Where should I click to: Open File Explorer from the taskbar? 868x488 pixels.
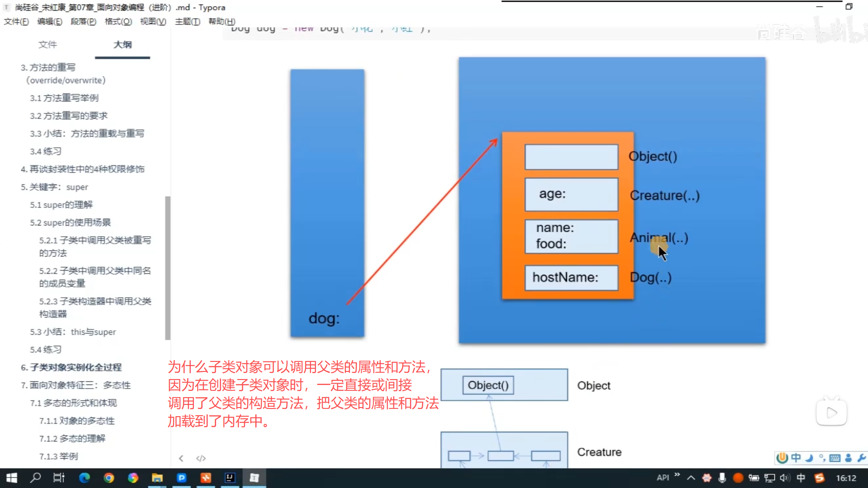pyautogui.click(x=157, y=478)
